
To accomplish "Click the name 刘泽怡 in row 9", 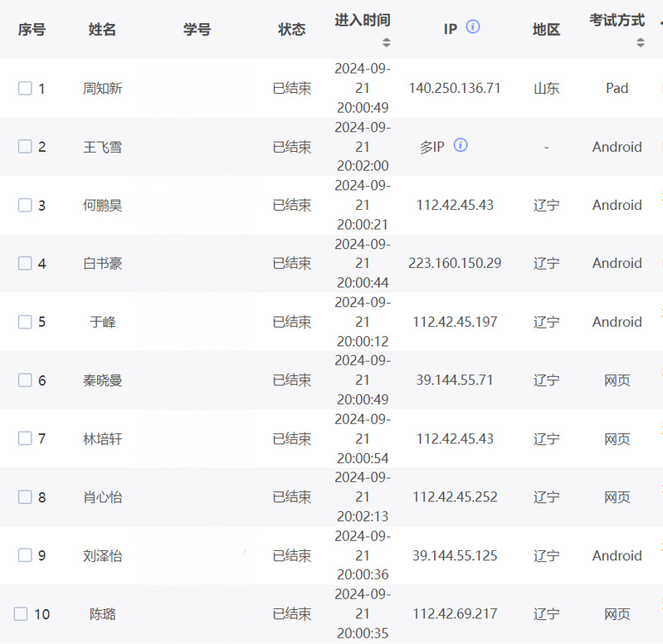I will (102, 556).
